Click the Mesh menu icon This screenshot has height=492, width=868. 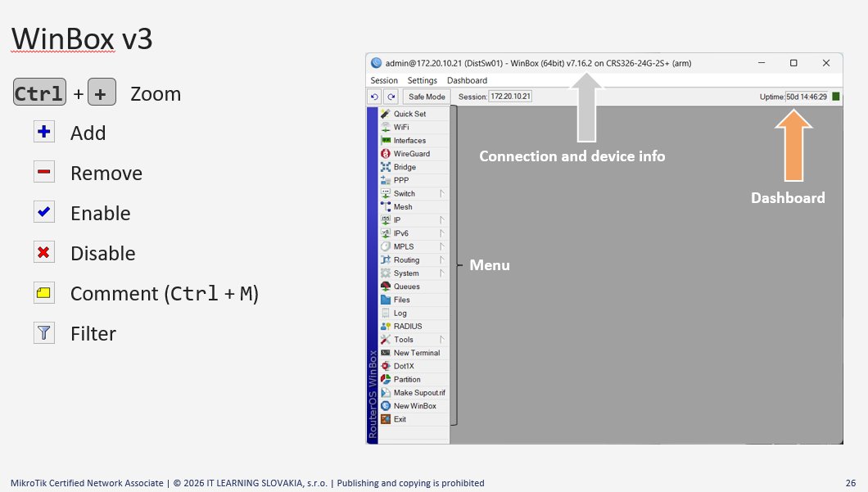[x=386, y=206]
